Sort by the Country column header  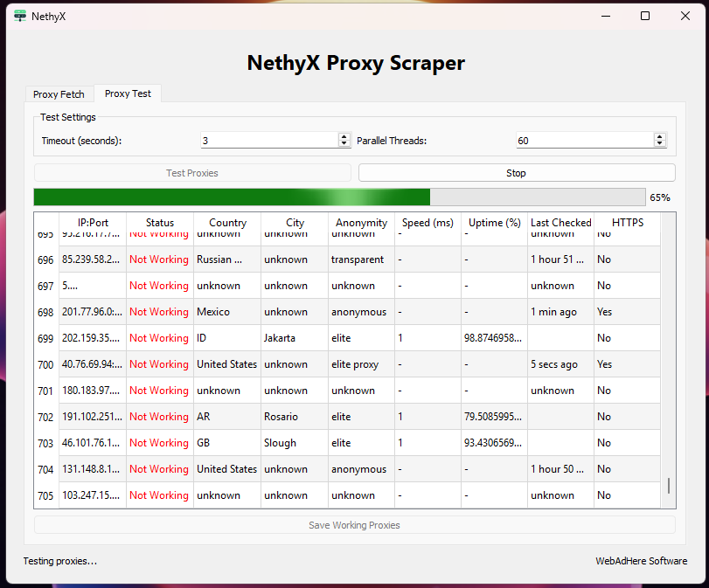pyautogui.click(x=227, y=223)
